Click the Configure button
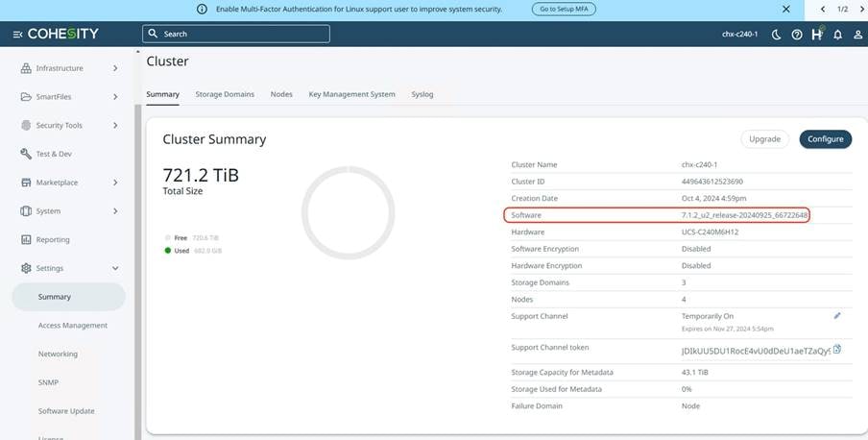Image resolution: width=868 pixels, height=440 pixels. point(826,139)
